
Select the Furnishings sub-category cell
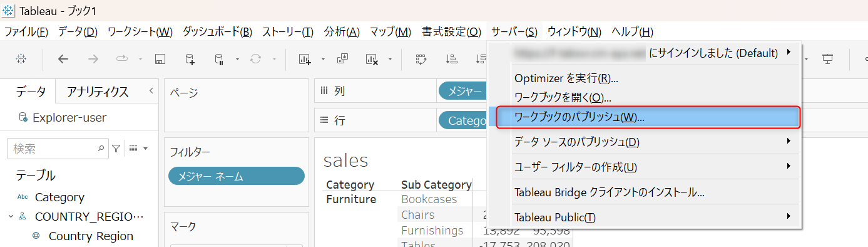click(x=432, y=231)
